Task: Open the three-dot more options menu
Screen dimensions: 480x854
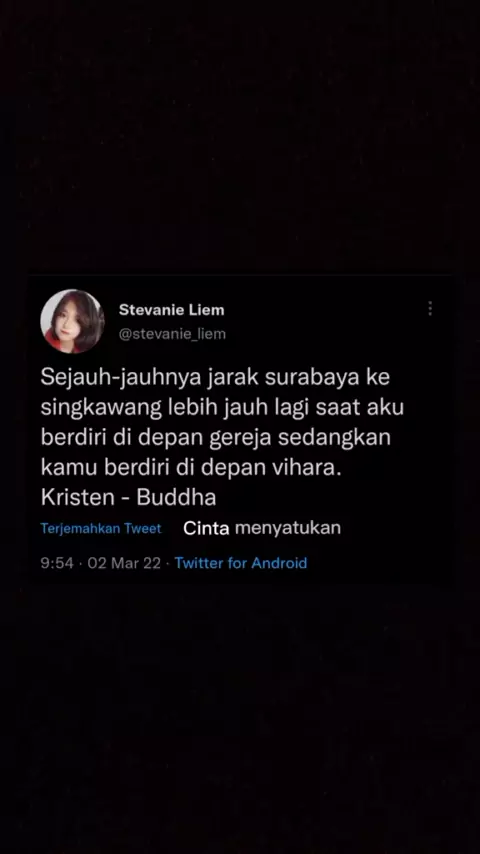Action: 430,308
